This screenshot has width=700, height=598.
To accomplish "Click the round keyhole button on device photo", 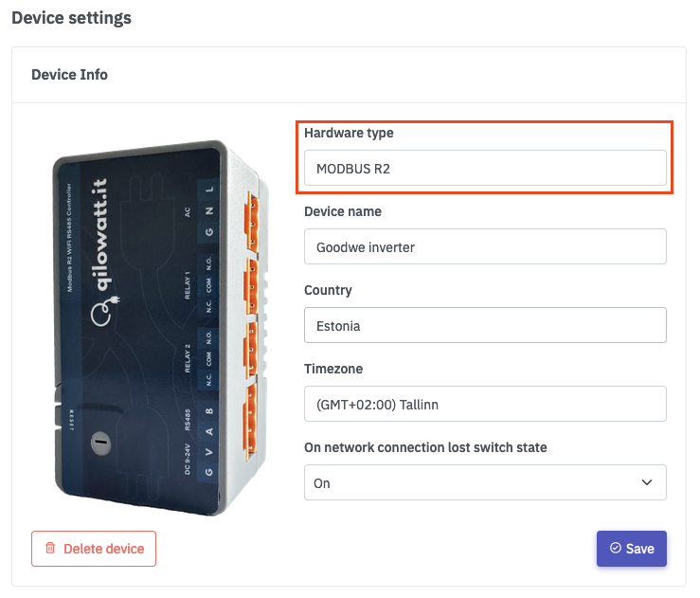I will click(x=98, y=442).
